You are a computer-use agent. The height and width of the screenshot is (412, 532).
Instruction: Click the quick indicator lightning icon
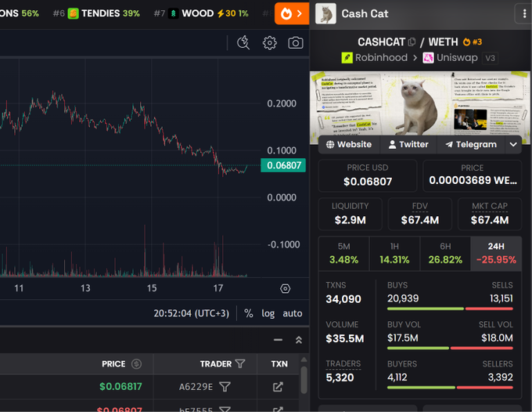pyautogui.click(x=243, y=43)
